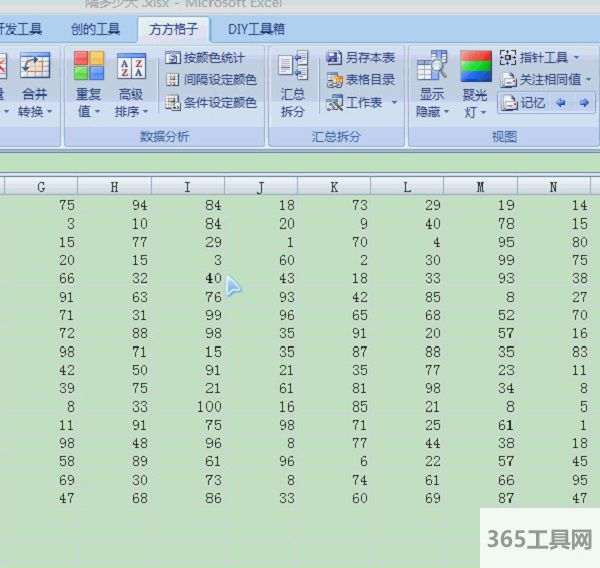Click the 高级排序 (advanced sort) icon
Viewport: 600px width, 568px height.
click(x=131, y=68)
